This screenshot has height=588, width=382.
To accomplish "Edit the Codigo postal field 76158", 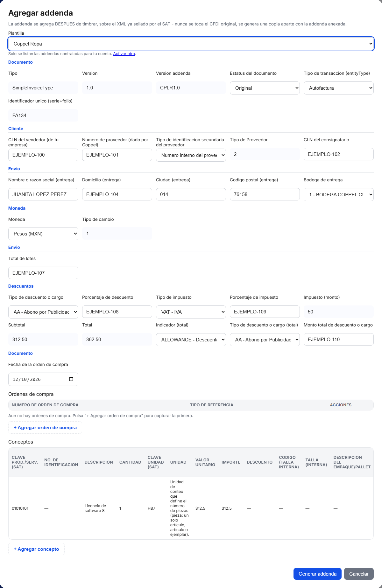I will point(265,194).
